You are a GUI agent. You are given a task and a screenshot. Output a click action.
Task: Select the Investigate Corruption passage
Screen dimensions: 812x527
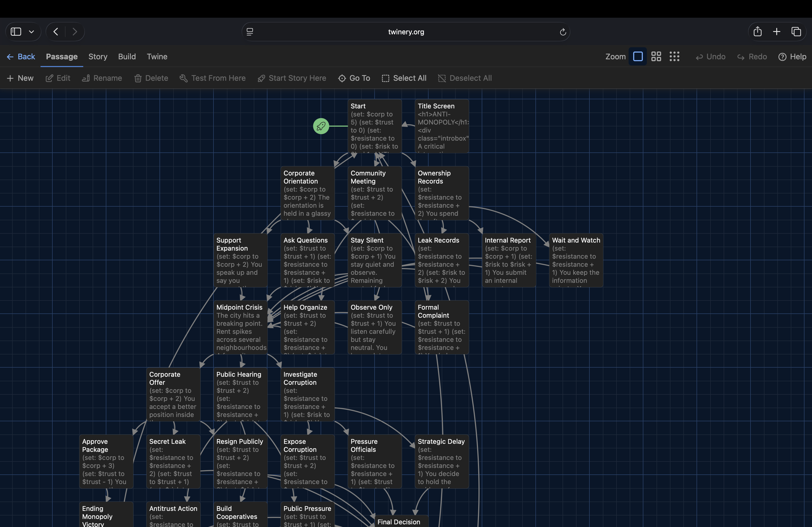pyautogui.click(x=307, y=395)
